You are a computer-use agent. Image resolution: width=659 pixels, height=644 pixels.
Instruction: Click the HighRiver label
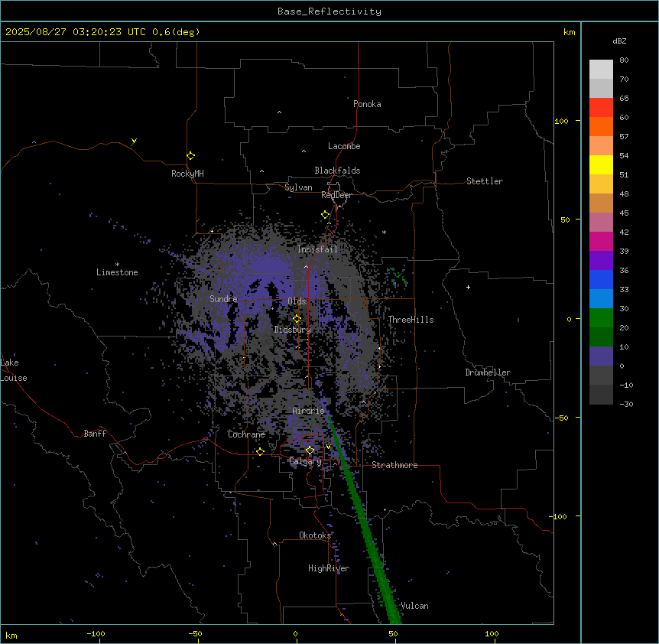tap(329, 568)
